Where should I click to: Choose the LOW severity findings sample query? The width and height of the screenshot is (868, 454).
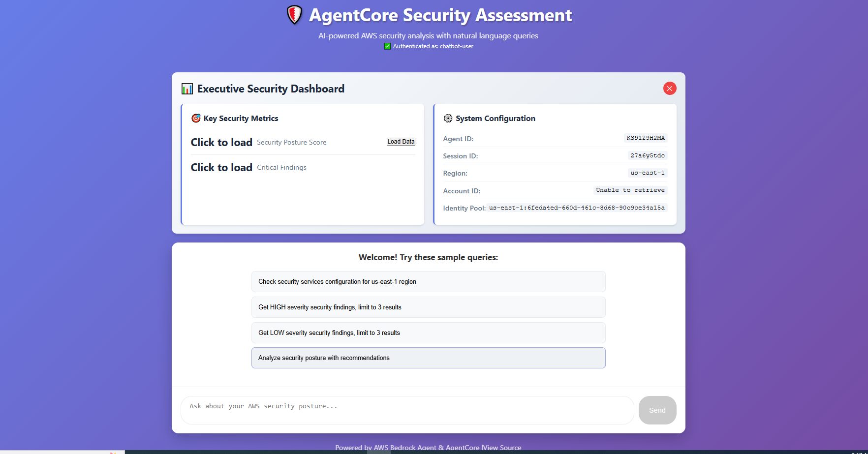coord(429,333)
